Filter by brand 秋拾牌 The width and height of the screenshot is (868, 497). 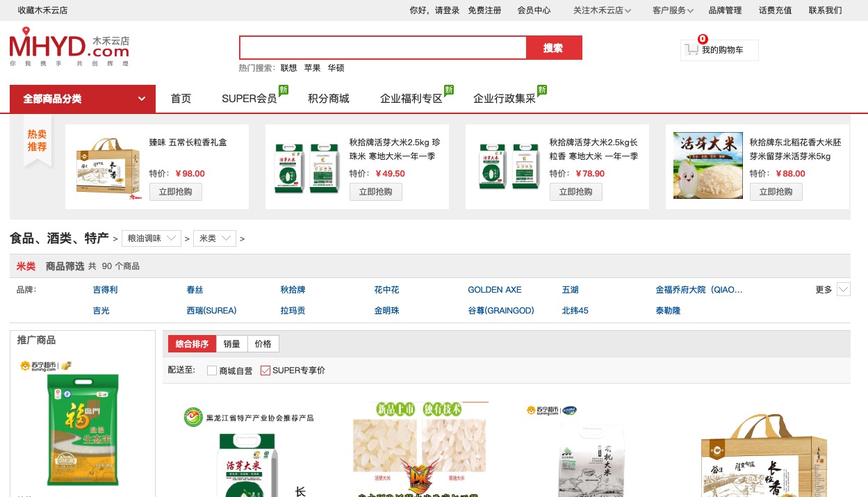(293, 290)
